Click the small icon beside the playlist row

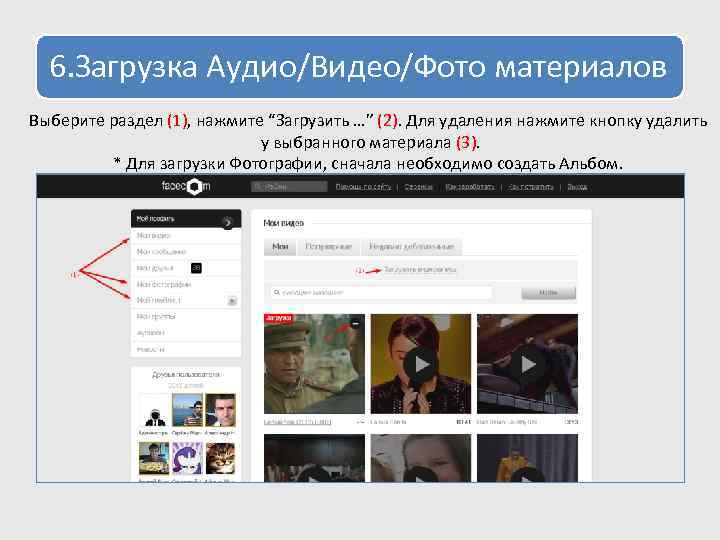tap(232, 301)
